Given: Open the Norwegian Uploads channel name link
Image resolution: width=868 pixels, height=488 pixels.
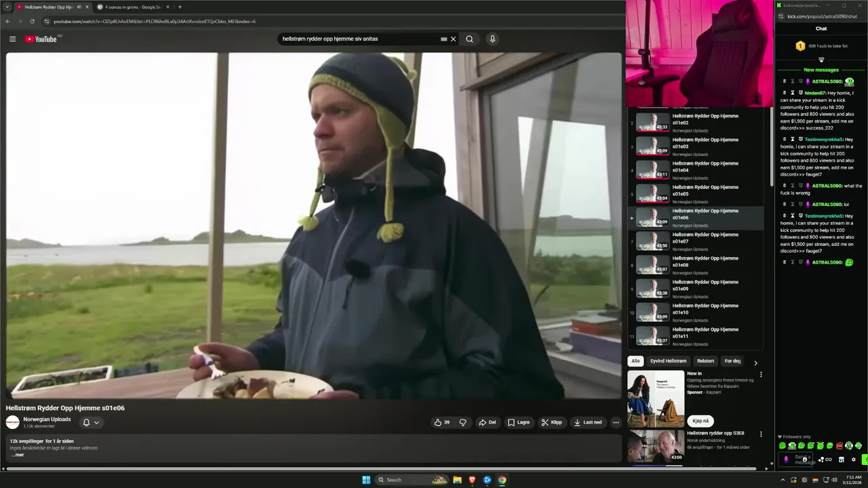Looking at the screenshot, I should [x=47, y=419].
